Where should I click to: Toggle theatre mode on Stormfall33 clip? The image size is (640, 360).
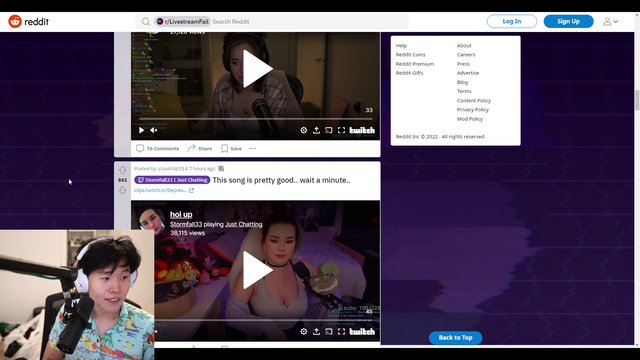[329, 331]
